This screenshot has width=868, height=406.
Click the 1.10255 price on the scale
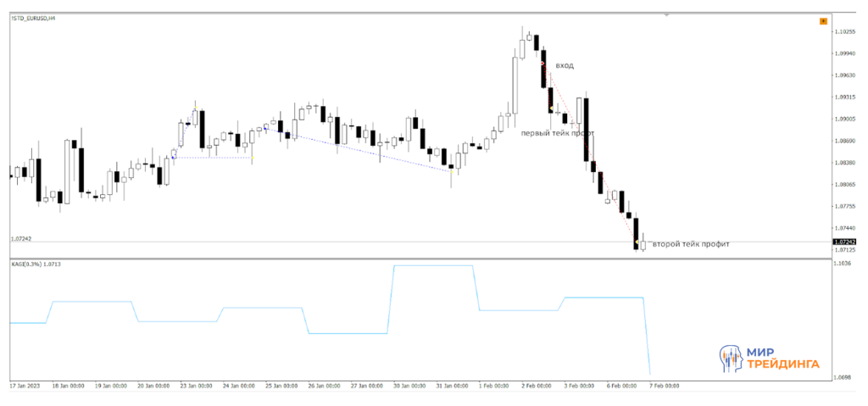click(844, 32)
